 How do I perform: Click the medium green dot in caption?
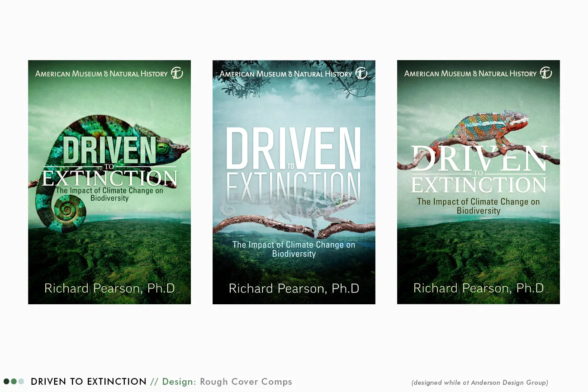tap(14, 382)
